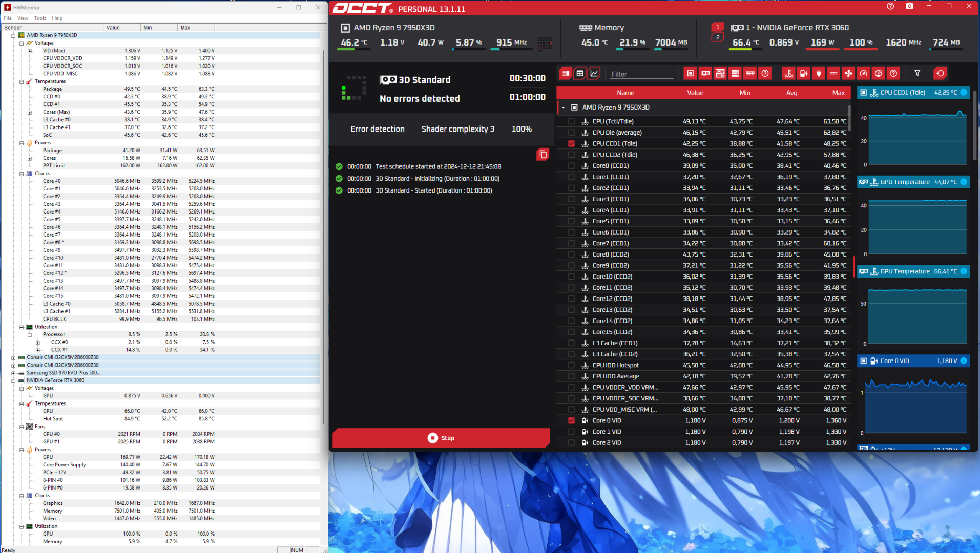Collapse AMD Ryzen 9 7950X3D node in HWMonitor
The width and height of the screenshot is (980, 553).
13,35
